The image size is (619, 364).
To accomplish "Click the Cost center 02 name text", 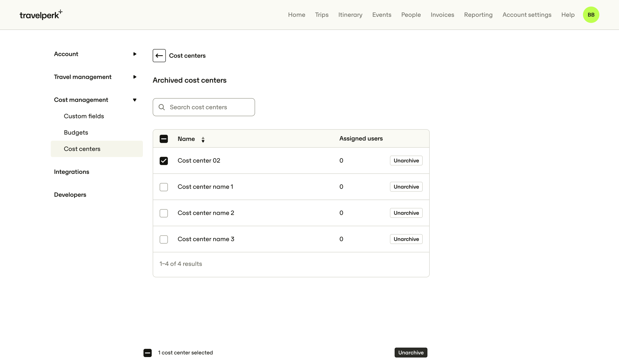I will (199, 161).
